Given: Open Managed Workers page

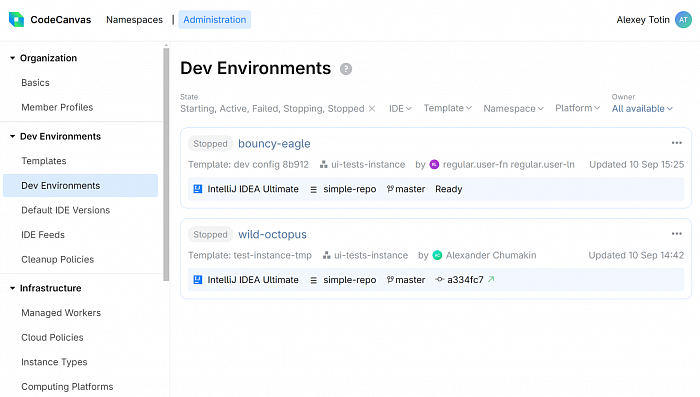Looking at the screenshot, I should pos(61,313).
